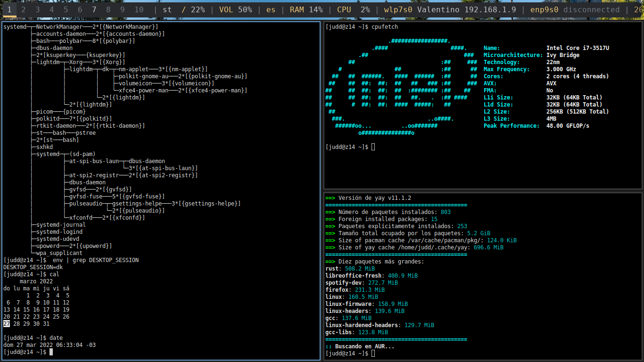This screenshot has height=362, width=644.
Task: Click the 22% indicator in polybar
Action: point(193,9)
